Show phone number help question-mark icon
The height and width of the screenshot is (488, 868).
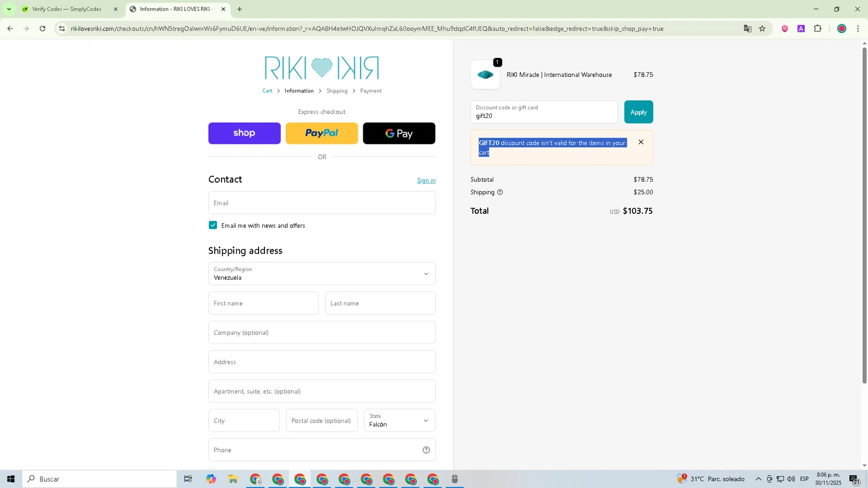pos(426,450)
